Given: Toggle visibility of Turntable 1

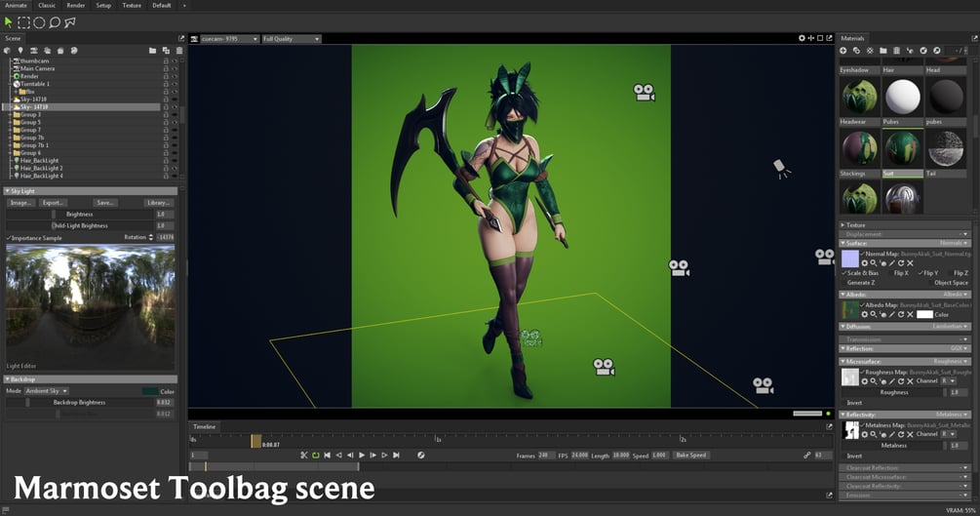Looking at the screenshot, I should pos(175,84).
